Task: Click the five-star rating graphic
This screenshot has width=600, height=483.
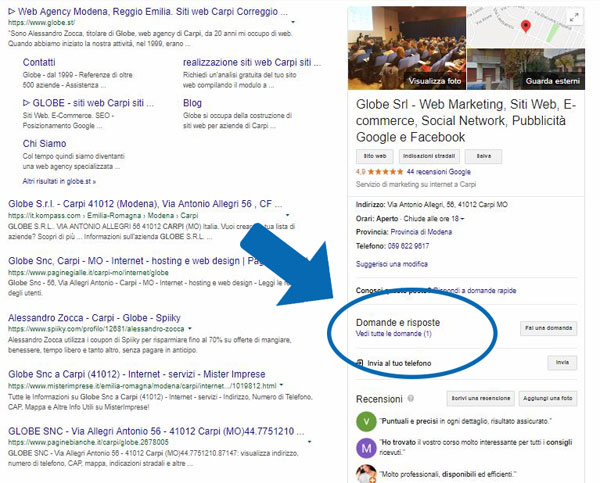Action: pyautogui.click(x=385, y=172)
